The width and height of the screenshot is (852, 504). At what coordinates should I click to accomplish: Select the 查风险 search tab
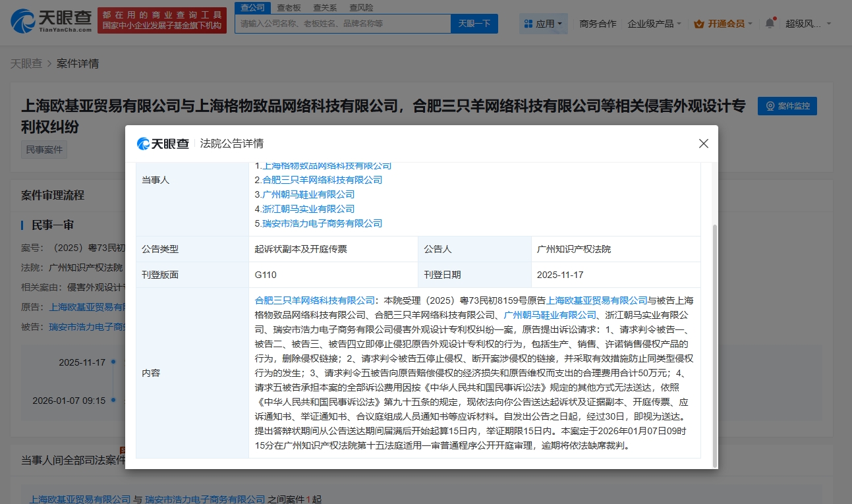pos(361,7)
